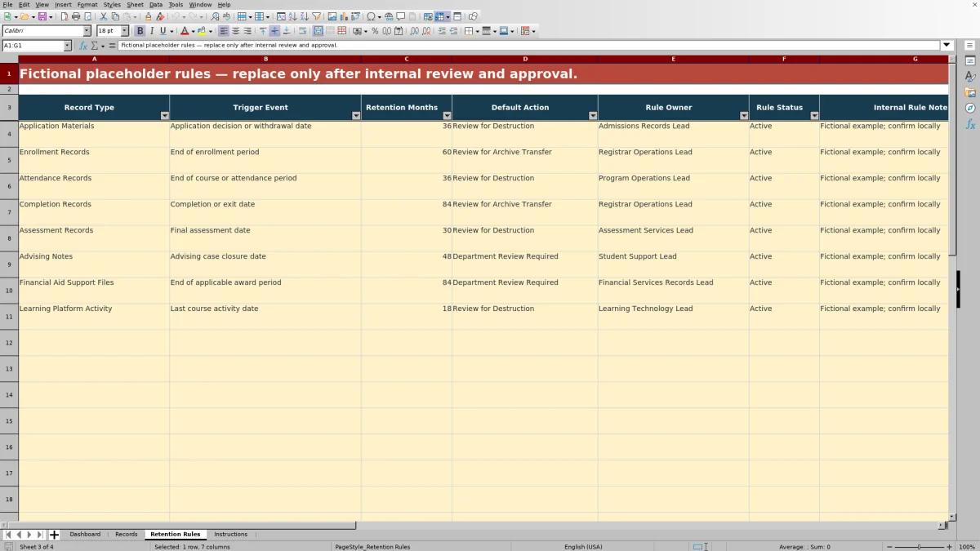This screenshot has height=551, width=980.
Task: Open Sidebar Gallery panel icon
Action: pyautogui.click(x=970, y=92)
